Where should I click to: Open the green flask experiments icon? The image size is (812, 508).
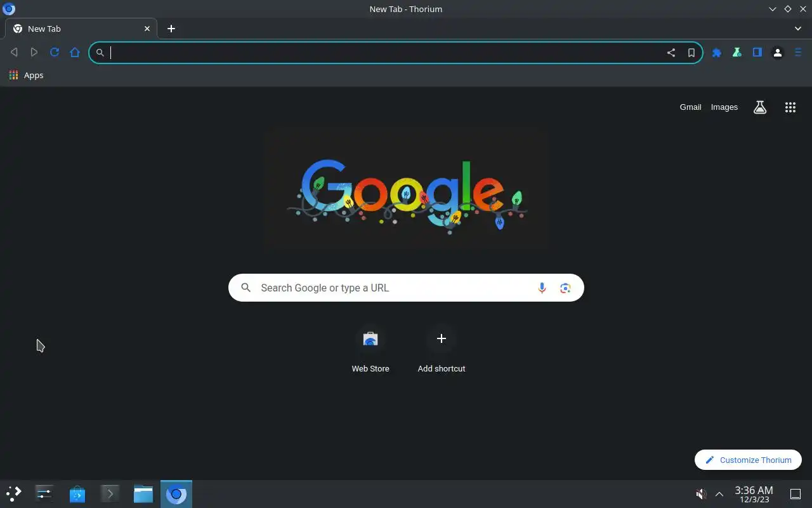coord(737,53)
